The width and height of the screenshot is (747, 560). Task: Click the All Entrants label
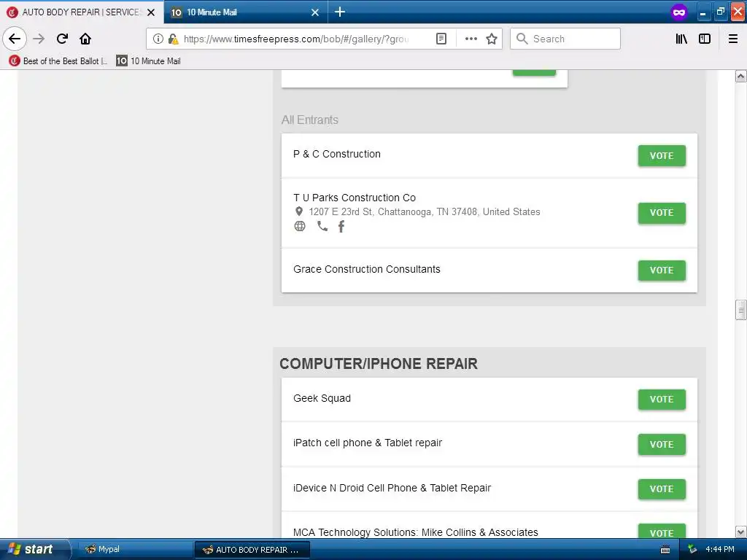tap(309, 120)
